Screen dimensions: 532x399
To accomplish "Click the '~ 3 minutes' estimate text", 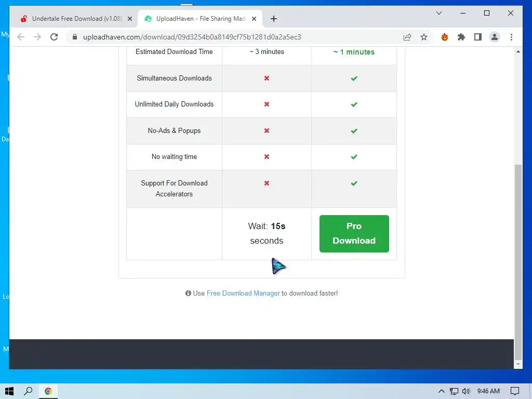I will click(267, 52).
